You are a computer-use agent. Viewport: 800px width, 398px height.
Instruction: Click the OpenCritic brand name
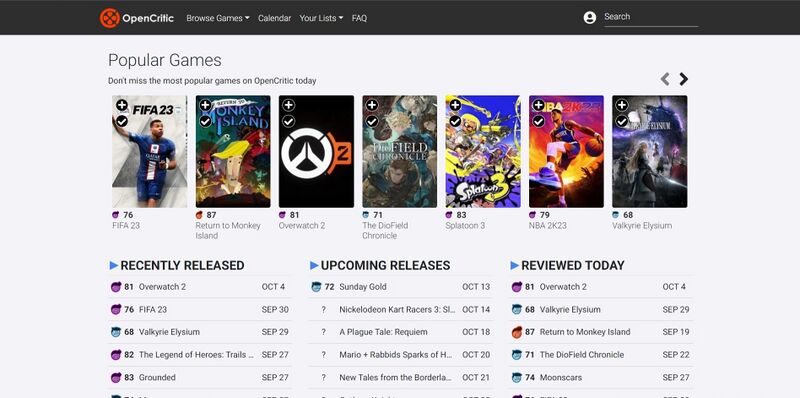pos(148,18)
